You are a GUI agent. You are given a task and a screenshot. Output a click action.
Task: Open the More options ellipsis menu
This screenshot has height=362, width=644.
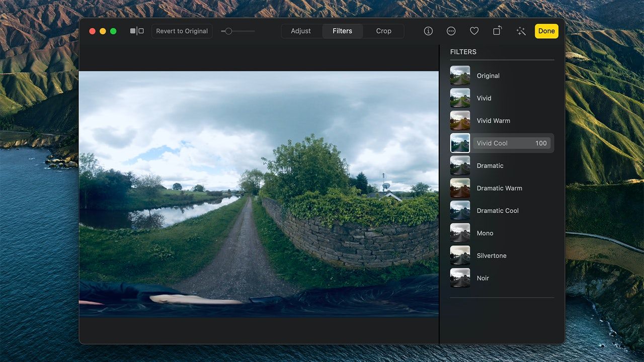[x=451, y=31]
